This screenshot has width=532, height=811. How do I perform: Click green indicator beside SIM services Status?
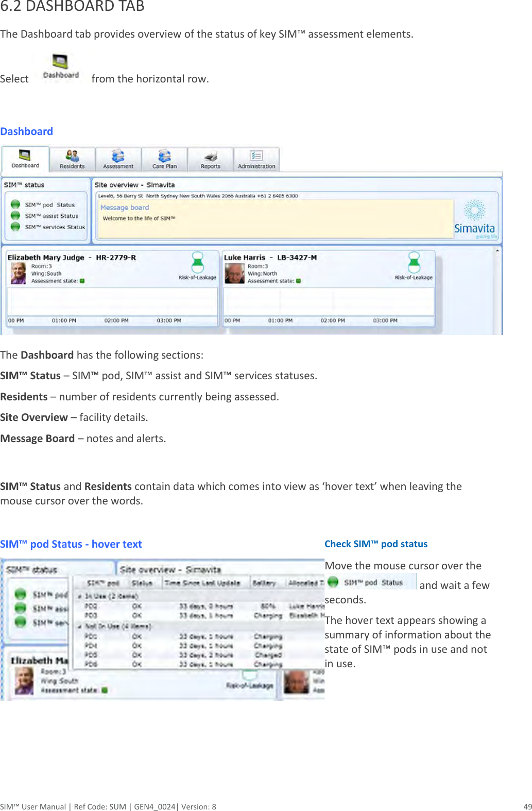click(x=15, y=227)
